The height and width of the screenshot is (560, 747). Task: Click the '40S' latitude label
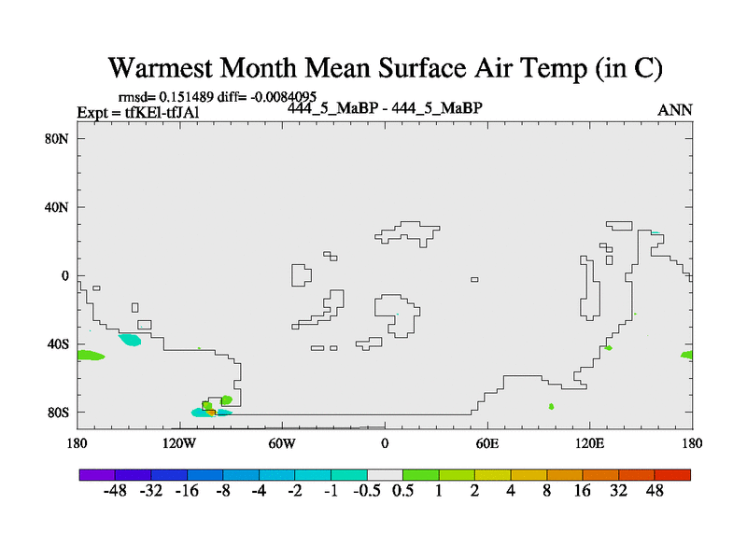[58, 343]
